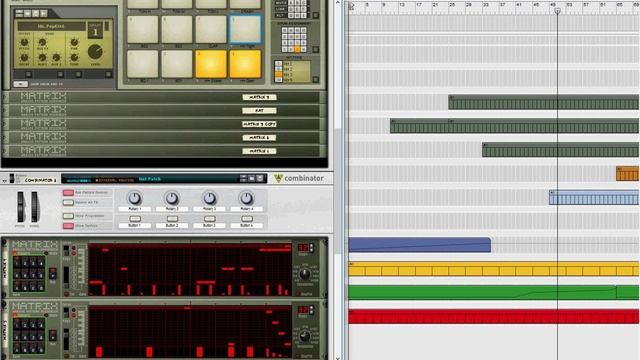The width and height of the screenshot is (640, 360).
Task: Select Kong drum pad 6
Action: pos(176,29)
